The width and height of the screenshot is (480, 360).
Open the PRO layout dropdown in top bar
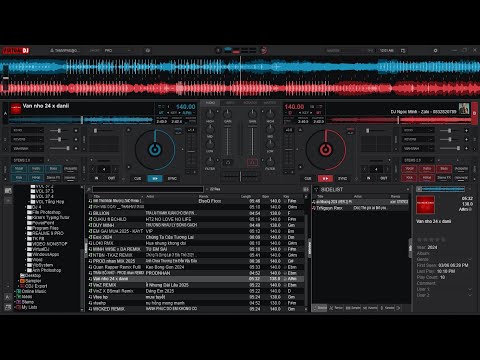(117, 51)
